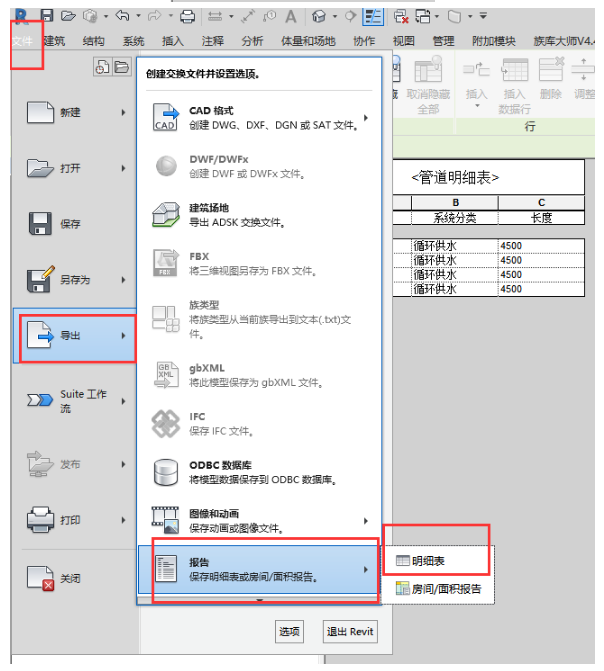
Task: Click the Delete row ribbon icon
Action: tap(551, 69)
